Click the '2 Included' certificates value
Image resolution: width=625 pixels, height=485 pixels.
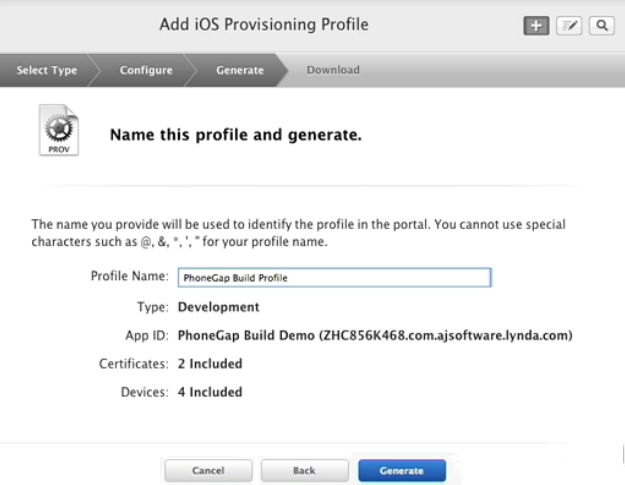(210, 364)
